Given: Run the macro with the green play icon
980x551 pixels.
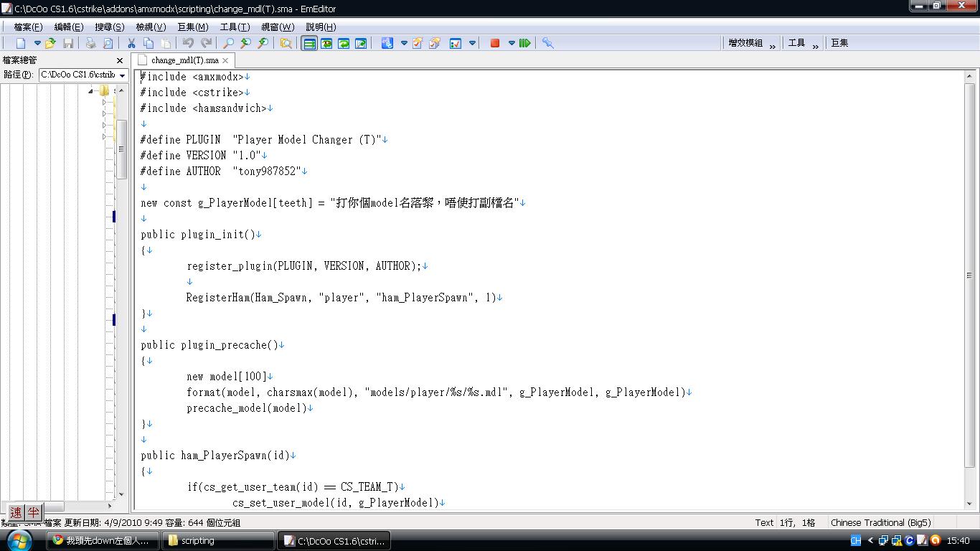Looking at the screenshot, I should pyautogui.click(x=525, y=43).
